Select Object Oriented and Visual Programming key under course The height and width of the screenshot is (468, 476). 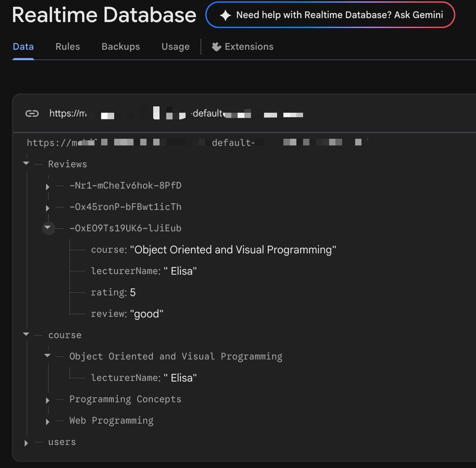point(176,356)
